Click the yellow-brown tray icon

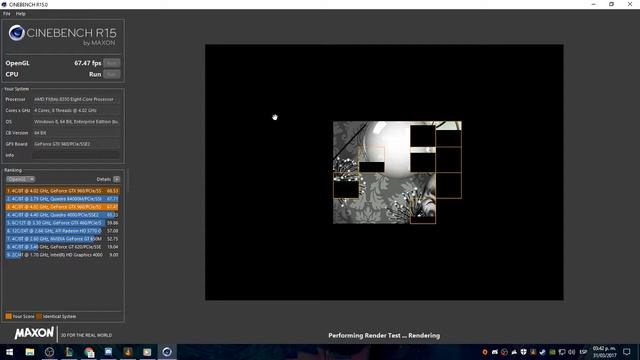tap(533, 352)
